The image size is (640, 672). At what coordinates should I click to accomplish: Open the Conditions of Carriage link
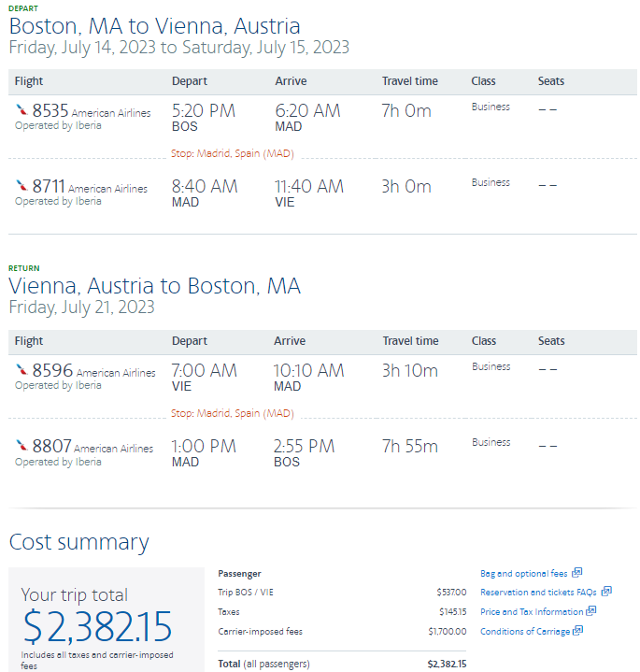click(524, 631)
